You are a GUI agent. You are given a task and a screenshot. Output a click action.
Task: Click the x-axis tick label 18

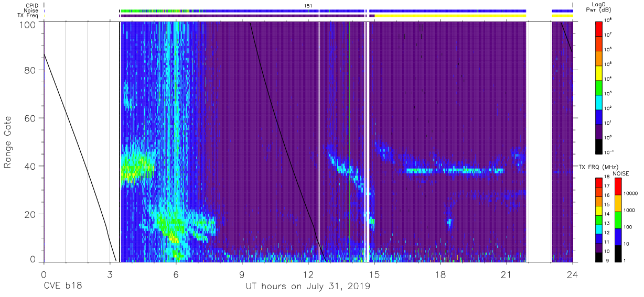coord(440,274)
